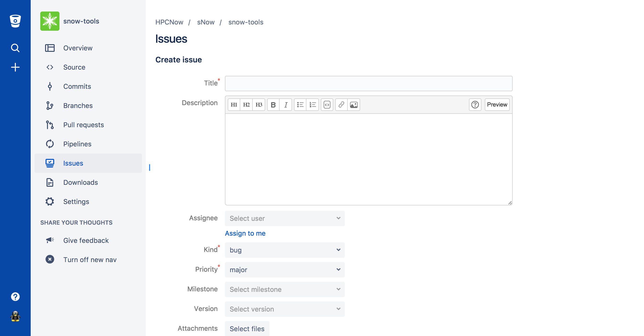Open the Kind dropdown showing bug
The image size is (644, 336).
(x=285, y=250)
